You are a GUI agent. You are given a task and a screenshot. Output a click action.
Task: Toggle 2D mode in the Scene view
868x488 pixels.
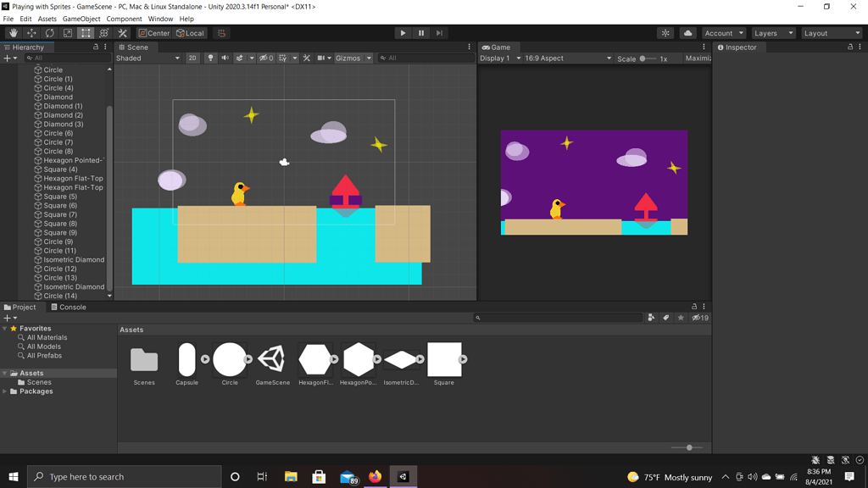coord(193,58)
